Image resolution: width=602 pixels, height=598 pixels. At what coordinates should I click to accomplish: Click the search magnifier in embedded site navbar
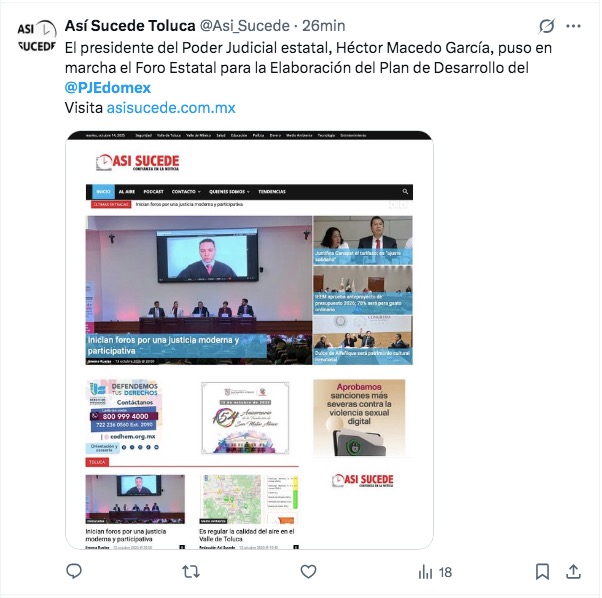click(405, 191)
